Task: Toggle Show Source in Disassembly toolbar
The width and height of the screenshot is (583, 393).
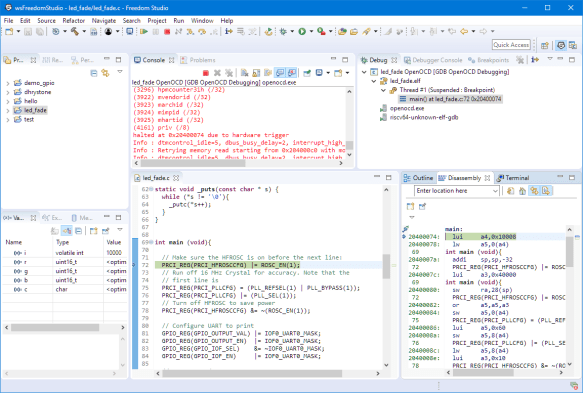Action: click(545, 191)
